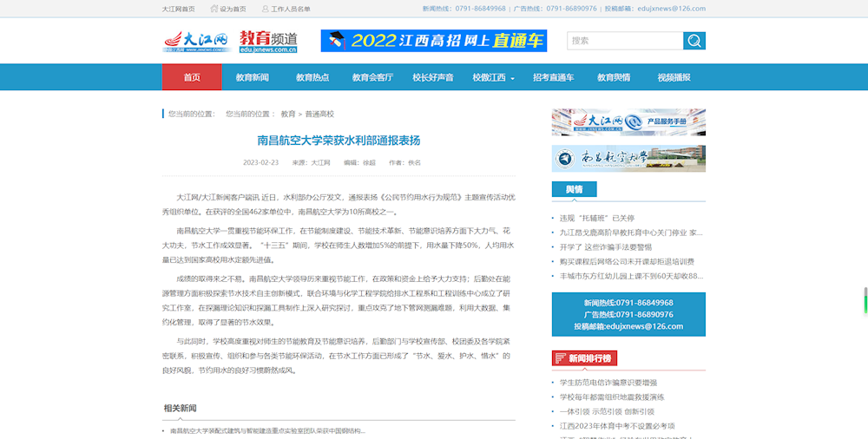Go to the 教育新闻 menu item
Screen dimensions: 868x439
click(252, 77)
